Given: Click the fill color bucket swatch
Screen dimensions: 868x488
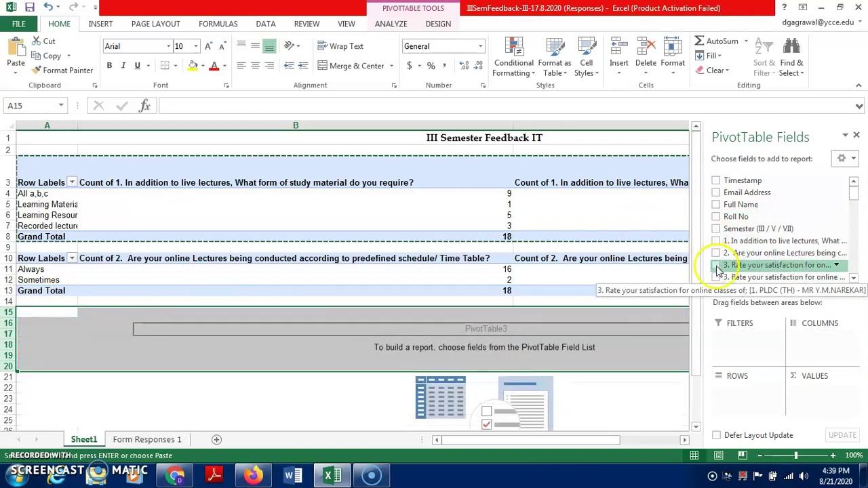Looking at the screenshot, I should (x=193, y=66).
